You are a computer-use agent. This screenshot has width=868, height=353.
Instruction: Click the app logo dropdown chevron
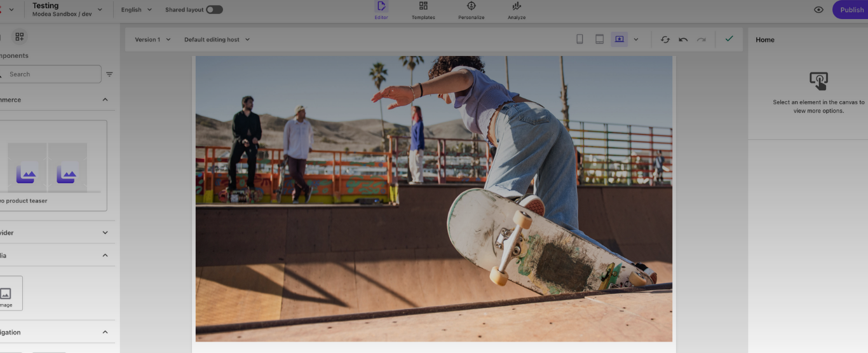coord(11,10)
